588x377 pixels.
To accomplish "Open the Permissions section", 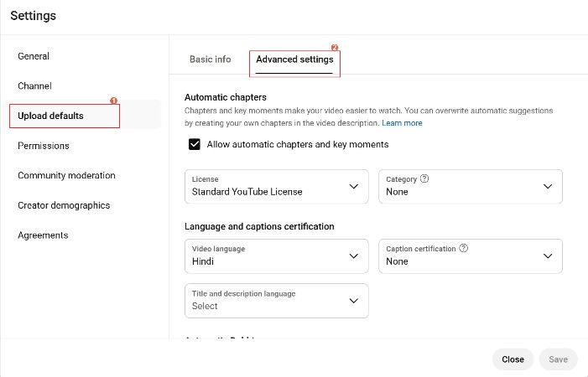I will [x=44, y=146].
